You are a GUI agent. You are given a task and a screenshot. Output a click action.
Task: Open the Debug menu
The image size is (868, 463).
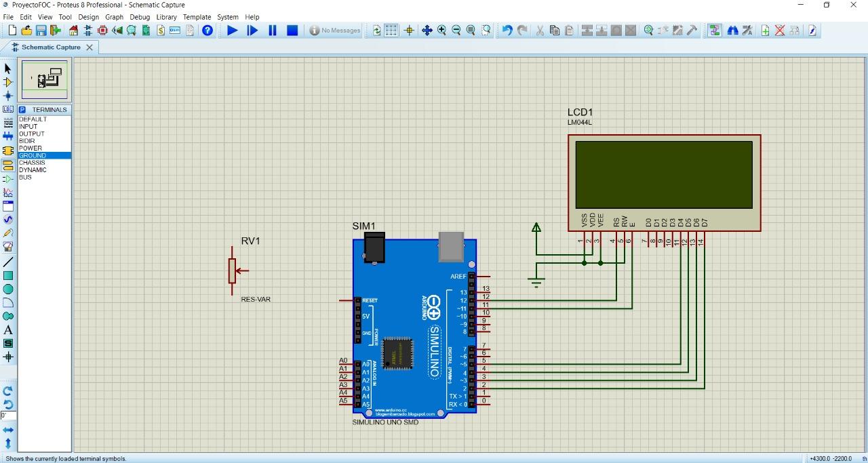point(140,17)
